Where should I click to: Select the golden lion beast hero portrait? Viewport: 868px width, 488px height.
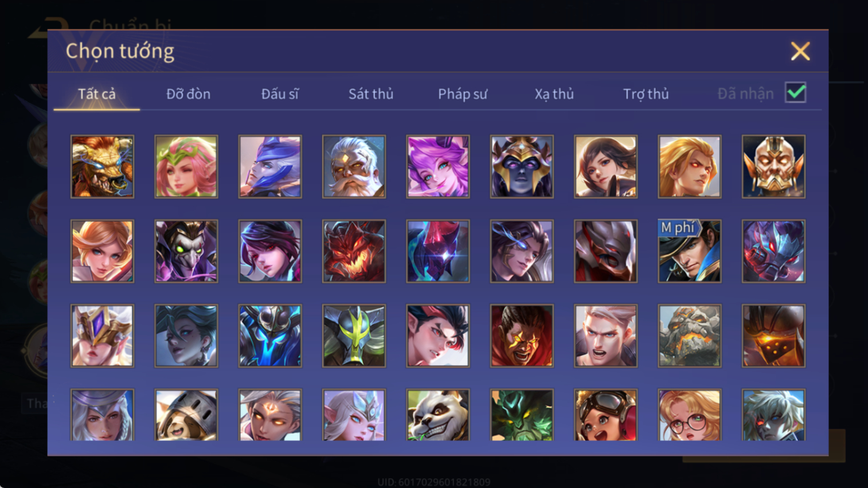(102, 167)
